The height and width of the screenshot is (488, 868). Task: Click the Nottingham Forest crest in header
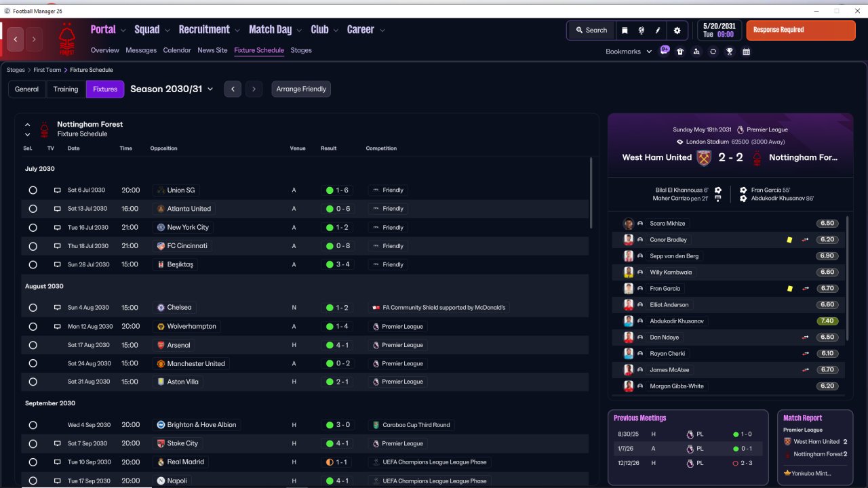pyautogui.click(x=67, y=39)
